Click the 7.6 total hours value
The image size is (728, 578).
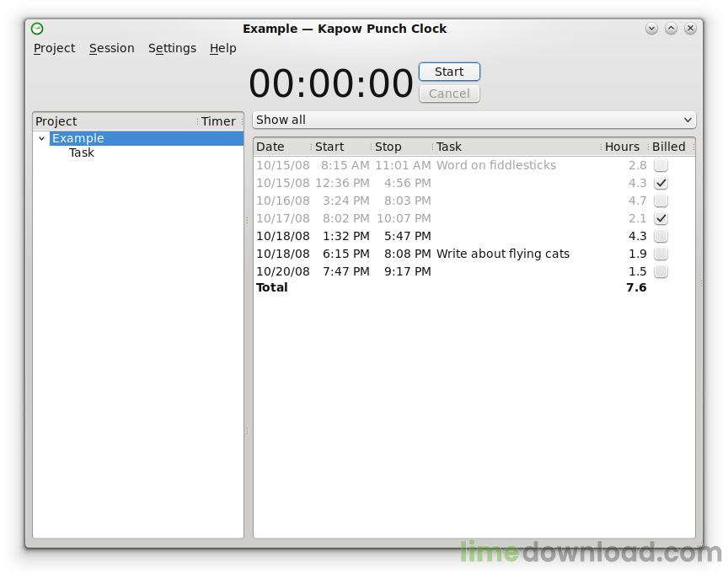tap(636, 287)
